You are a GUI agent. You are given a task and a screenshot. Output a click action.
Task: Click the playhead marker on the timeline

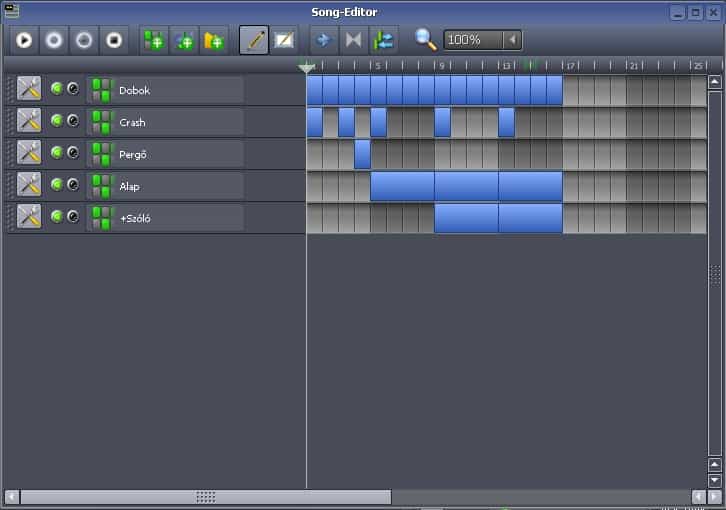307,67
